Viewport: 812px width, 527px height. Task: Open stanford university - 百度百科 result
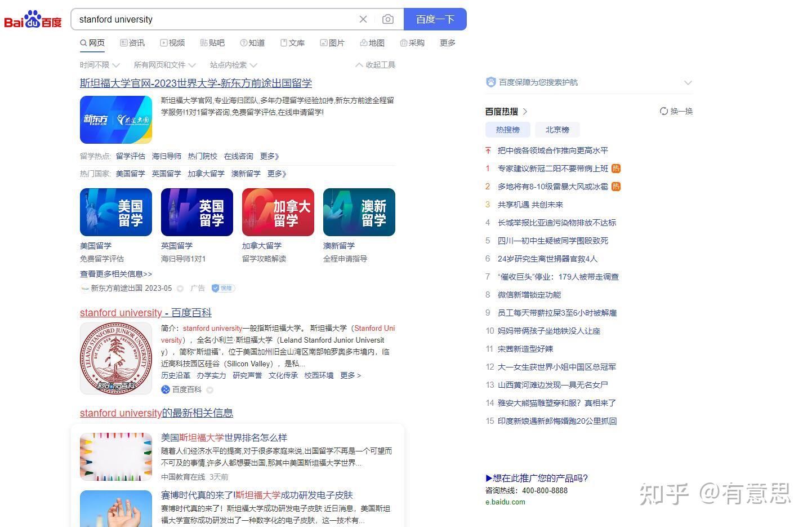point(146,313)
